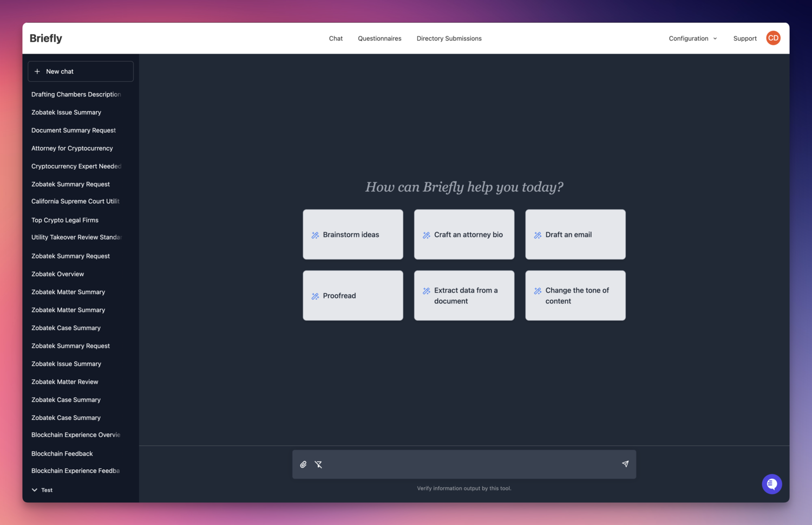Open the support chat bubble widget
The width and height of the screenshot is (812, 525).
[771, 484]
